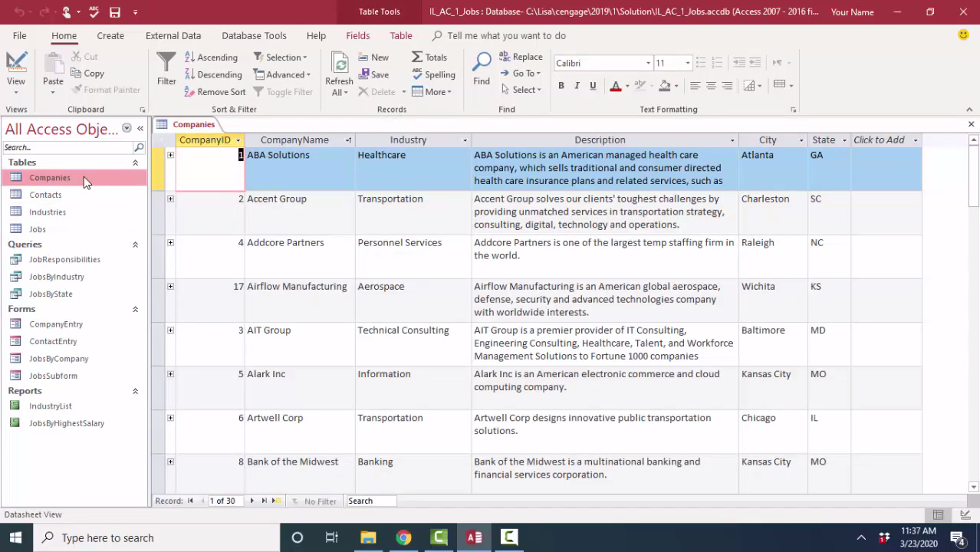
Task: Open the font color picker arrow
Action: (626, 86)
